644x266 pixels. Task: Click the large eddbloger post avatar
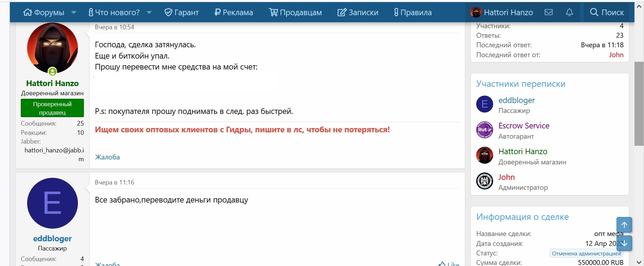pyautogui.click(x=53, y=203)
